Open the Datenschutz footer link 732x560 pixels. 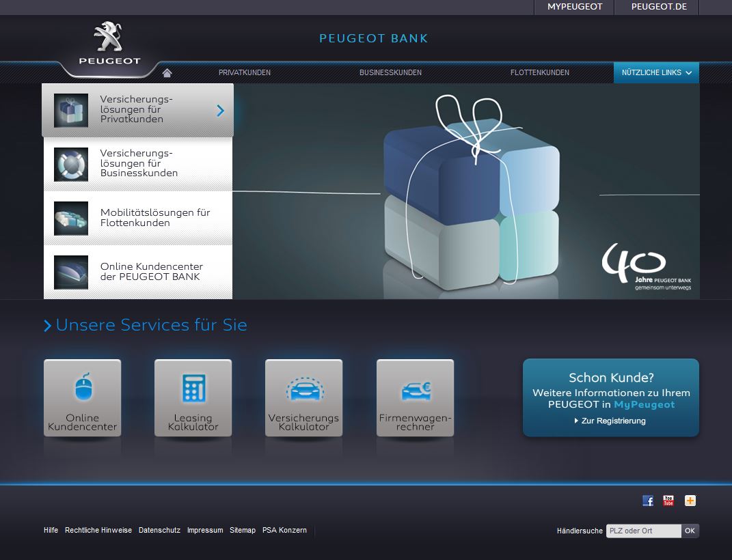click(159, 530)
